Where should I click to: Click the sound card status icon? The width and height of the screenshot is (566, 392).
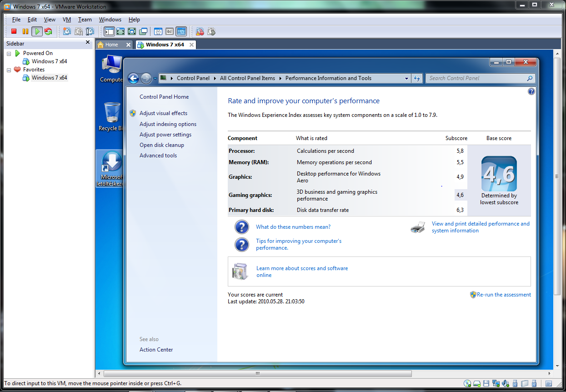click(506, 383)
